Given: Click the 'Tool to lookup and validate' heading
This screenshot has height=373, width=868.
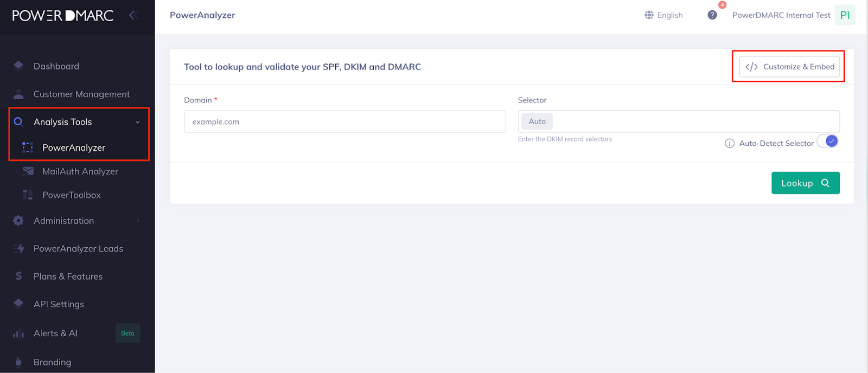Looking at the screenshot, I should pos(302,67).
